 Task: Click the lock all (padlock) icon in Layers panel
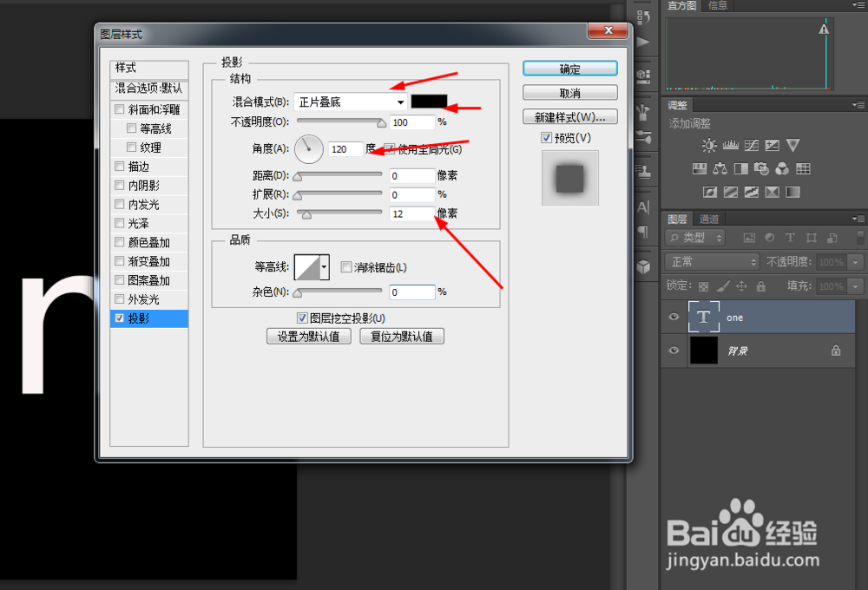(761, 286)
